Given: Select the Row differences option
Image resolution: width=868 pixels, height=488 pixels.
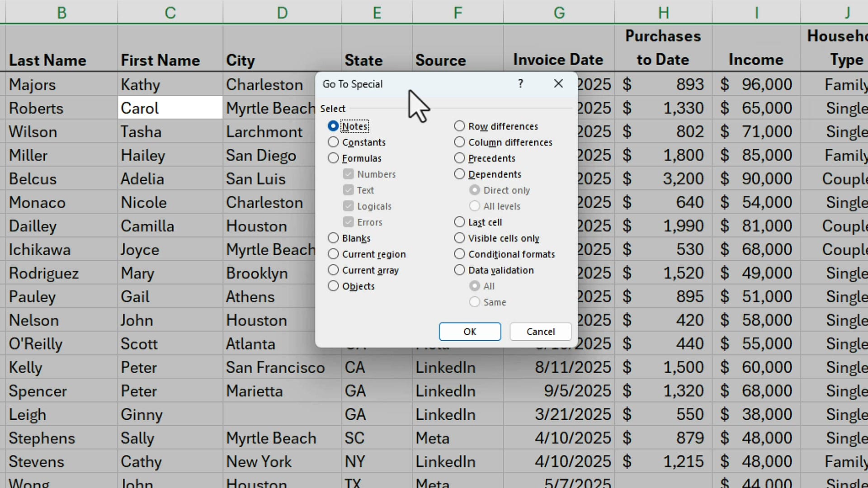Looking at the screenshot, I should [x=459, y=126].
